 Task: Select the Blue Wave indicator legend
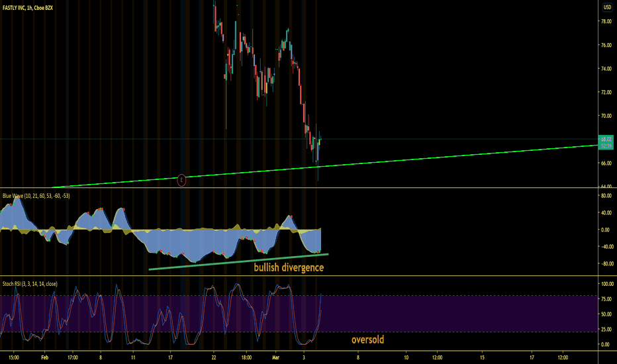click(x=36, y=196)
